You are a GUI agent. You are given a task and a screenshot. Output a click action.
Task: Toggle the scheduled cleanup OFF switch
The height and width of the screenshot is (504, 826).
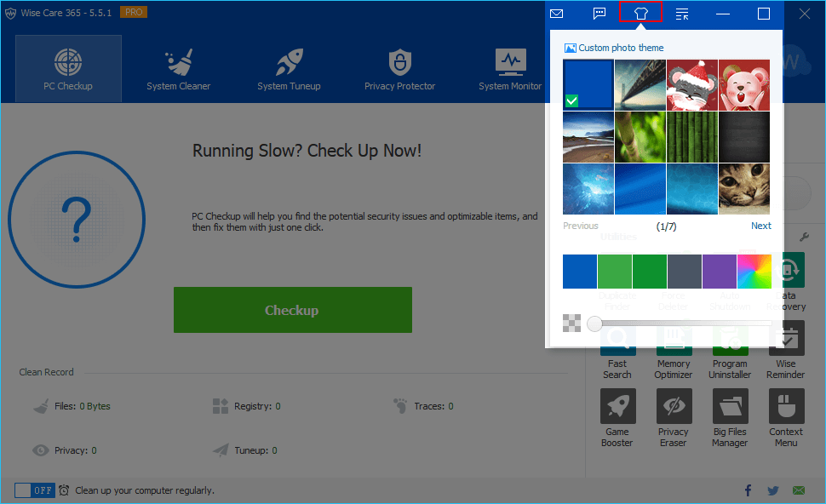click(34, 490)
